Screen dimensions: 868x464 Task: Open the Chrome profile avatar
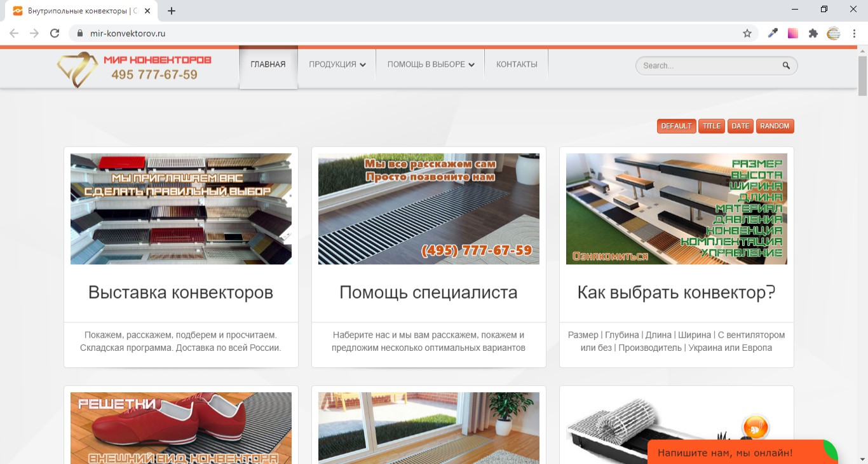tap(834, 33)
